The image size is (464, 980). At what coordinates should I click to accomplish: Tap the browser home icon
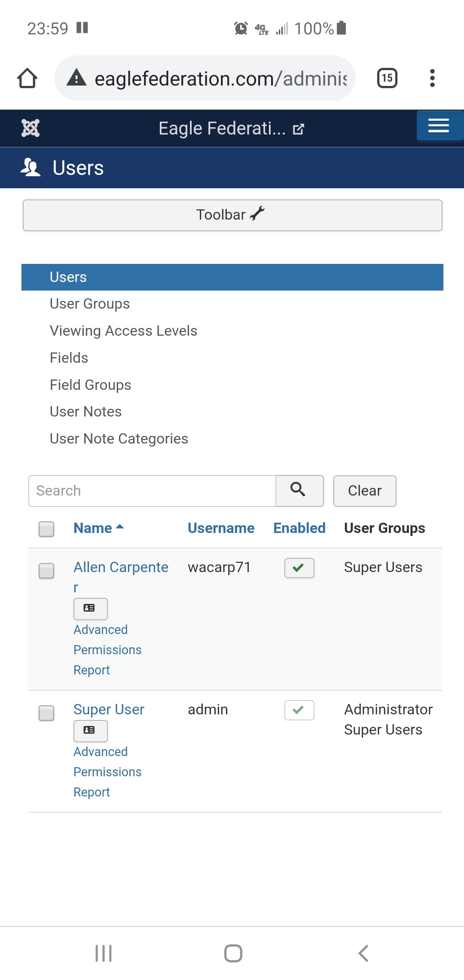tap(27, 78)
